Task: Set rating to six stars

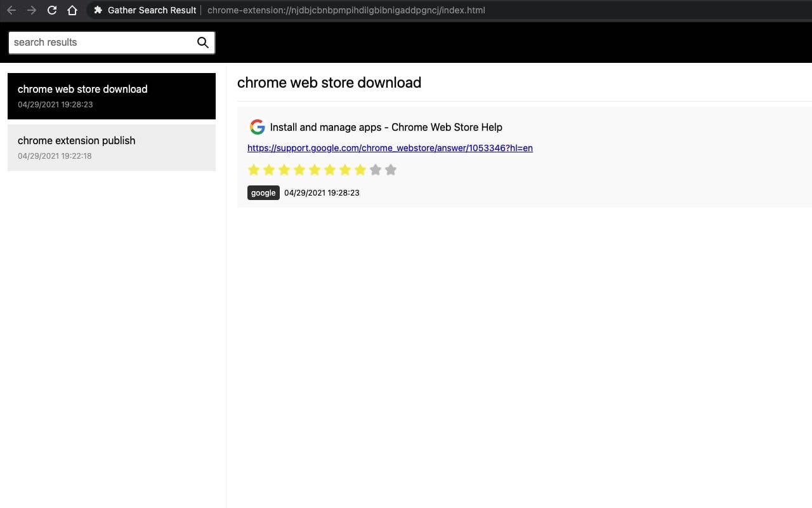Action: [x=330, y=170]
